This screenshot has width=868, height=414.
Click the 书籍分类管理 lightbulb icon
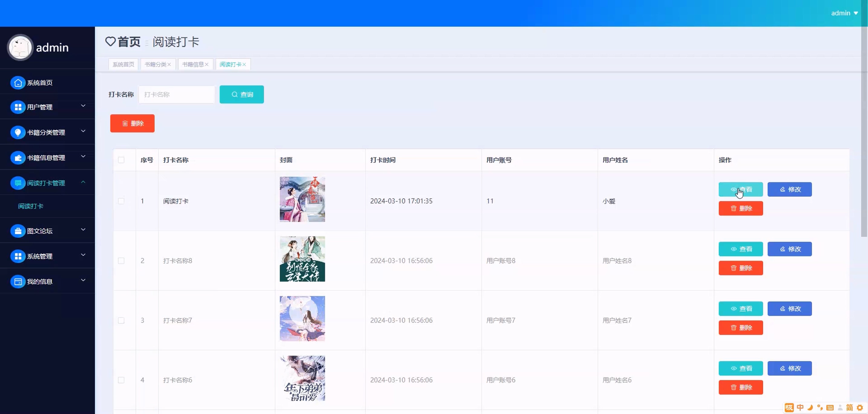coord(18,132)
